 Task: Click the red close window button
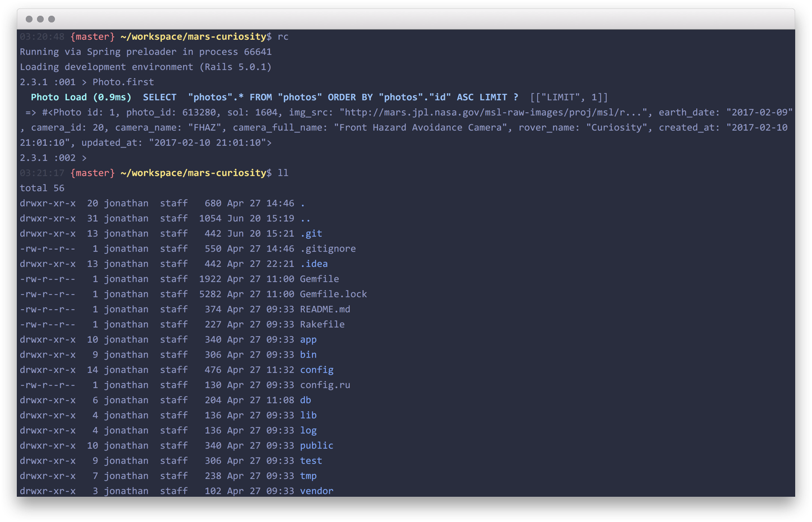pyautogui.click(x=29, y=19)
